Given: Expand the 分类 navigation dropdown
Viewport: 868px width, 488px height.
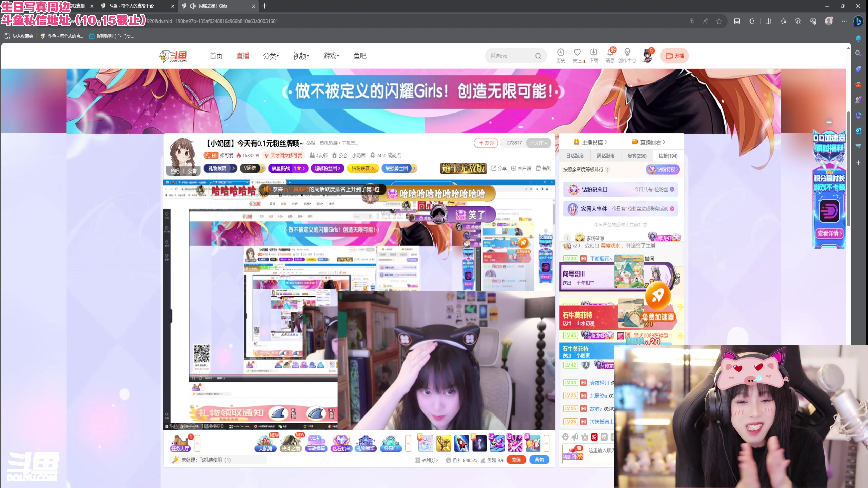Looking at the screenshot, I should tap(271, 56).
